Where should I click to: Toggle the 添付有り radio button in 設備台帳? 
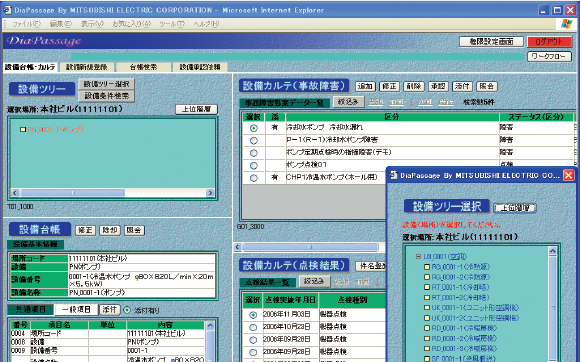click(127, 310)
